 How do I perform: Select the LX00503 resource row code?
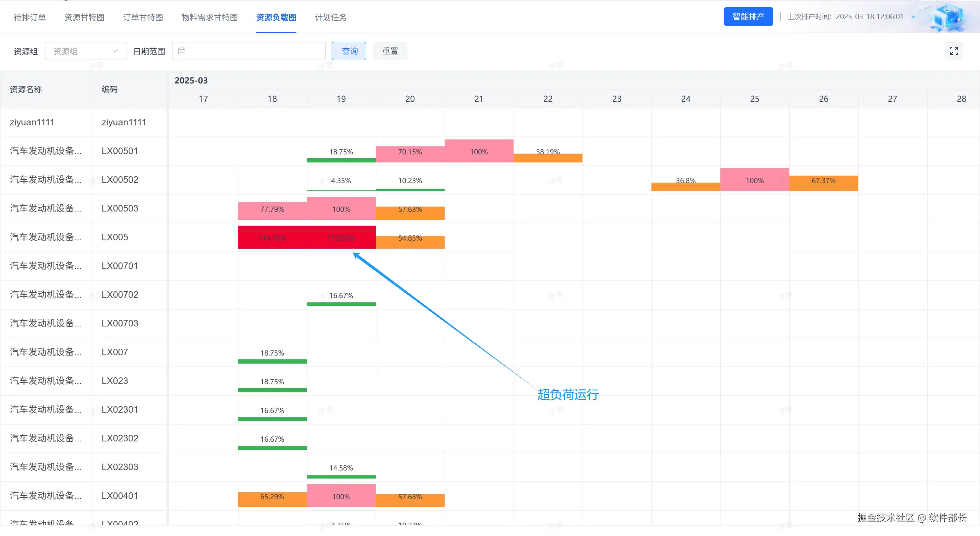coord(120,208)
